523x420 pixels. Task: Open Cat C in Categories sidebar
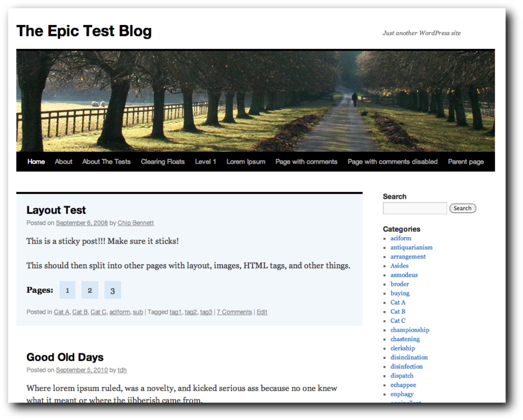(398, 320)
